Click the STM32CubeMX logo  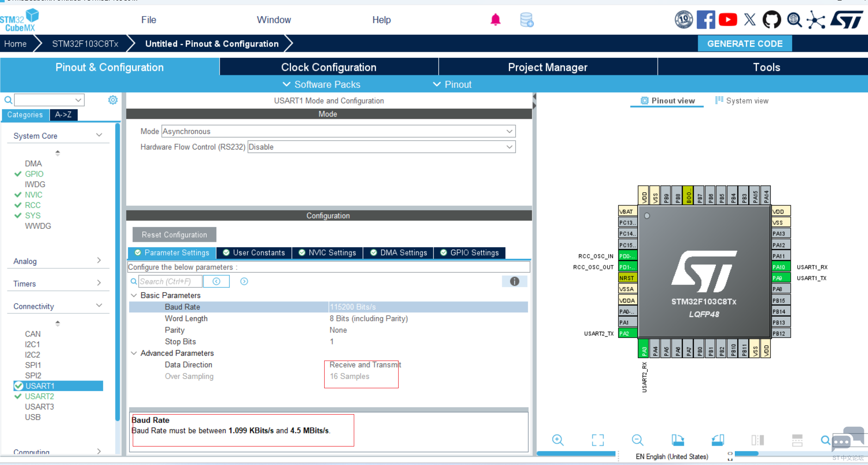tap(19, 20)
